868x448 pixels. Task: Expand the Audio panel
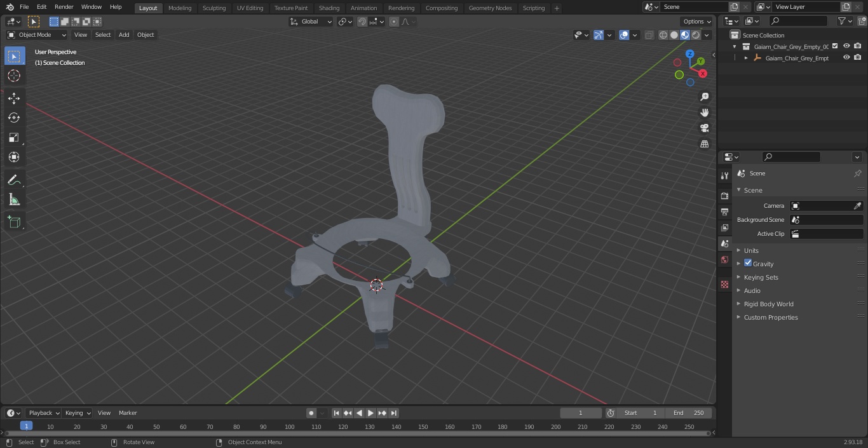[752, 290]
